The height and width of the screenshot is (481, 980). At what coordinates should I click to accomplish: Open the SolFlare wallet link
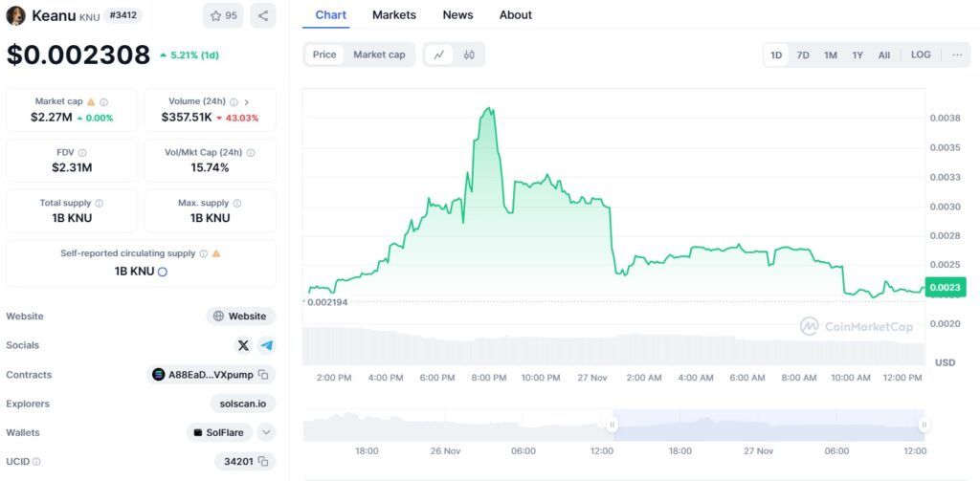point(219,432)
